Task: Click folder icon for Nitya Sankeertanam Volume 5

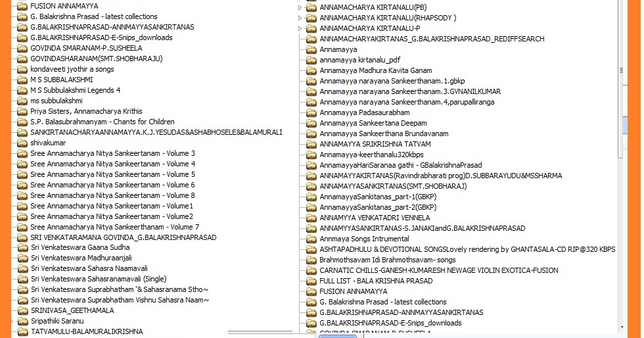Action: point(22,175)
